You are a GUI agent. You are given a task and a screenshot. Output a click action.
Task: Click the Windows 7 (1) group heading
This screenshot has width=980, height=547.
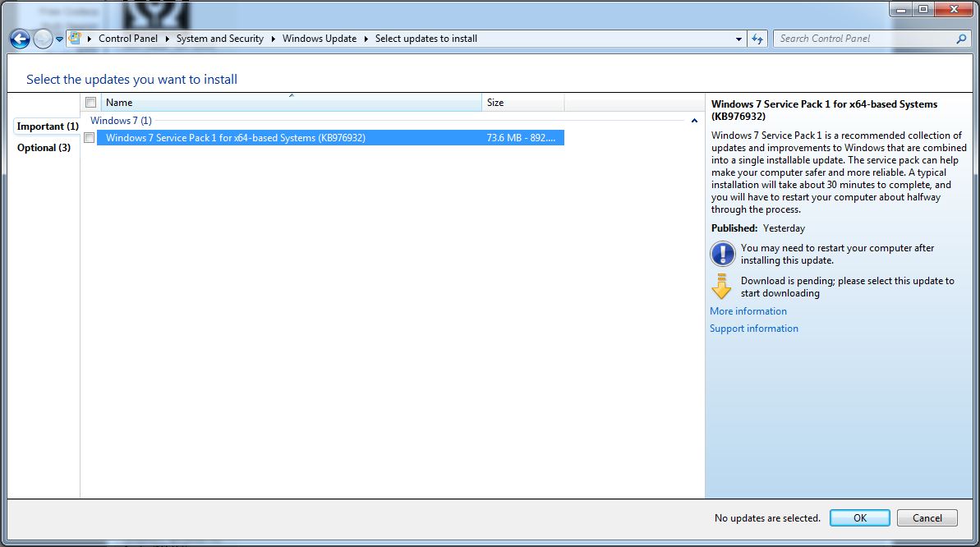pyautogui.click(x=122, y=121)
